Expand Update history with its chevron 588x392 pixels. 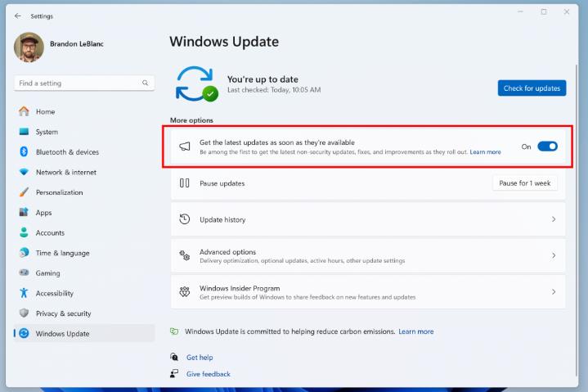[554, 219]
